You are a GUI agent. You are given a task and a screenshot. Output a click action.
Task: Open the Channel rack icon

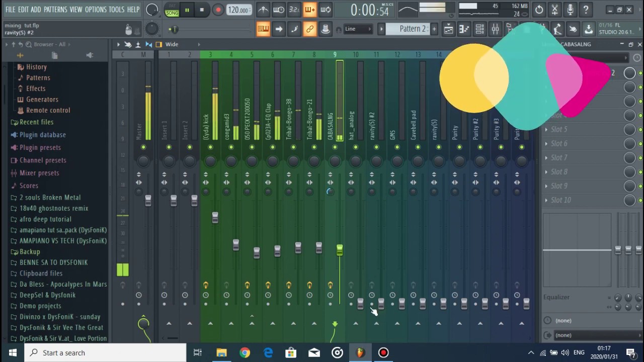tap(479, 29)
